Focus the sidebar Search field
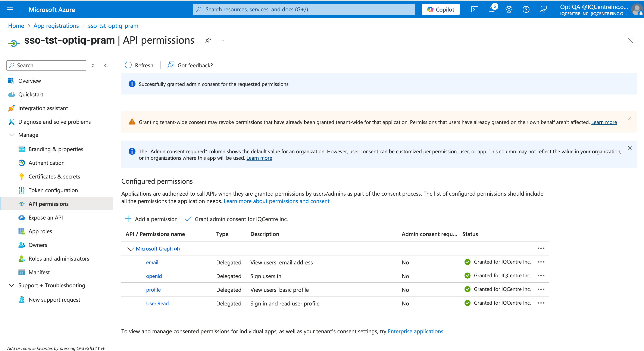 [46, 65]
